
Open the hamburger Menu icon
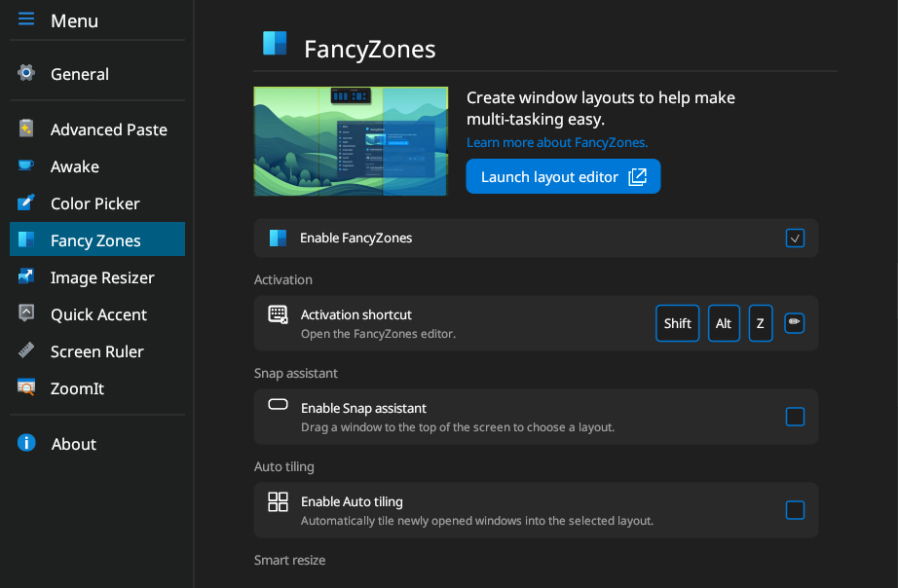click(26, 18)
